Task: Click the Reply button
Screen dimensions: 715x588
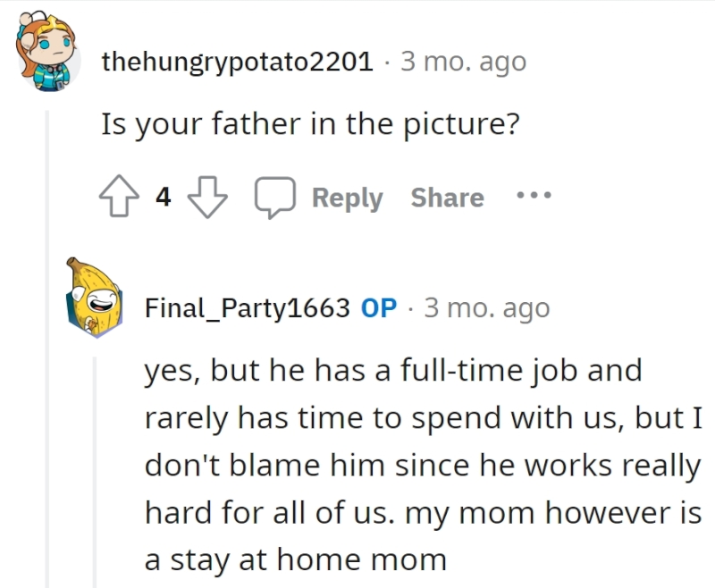Action: coord(347,198)
